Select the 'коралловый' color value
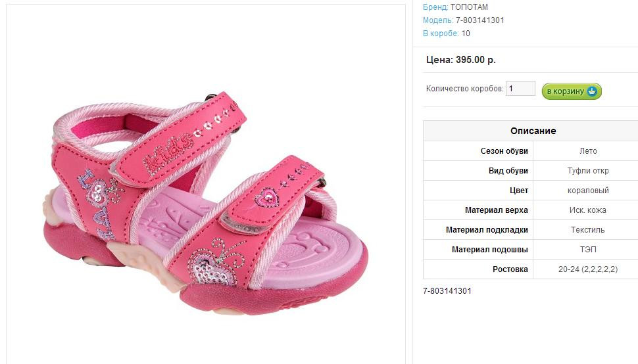638x364 pixels. [588, 190]
